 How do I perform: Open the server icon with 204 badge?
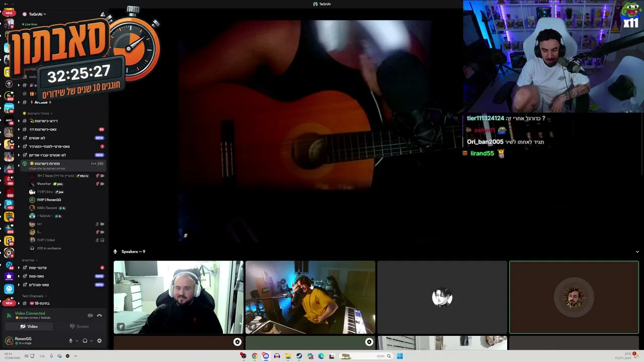coord(9,229)
